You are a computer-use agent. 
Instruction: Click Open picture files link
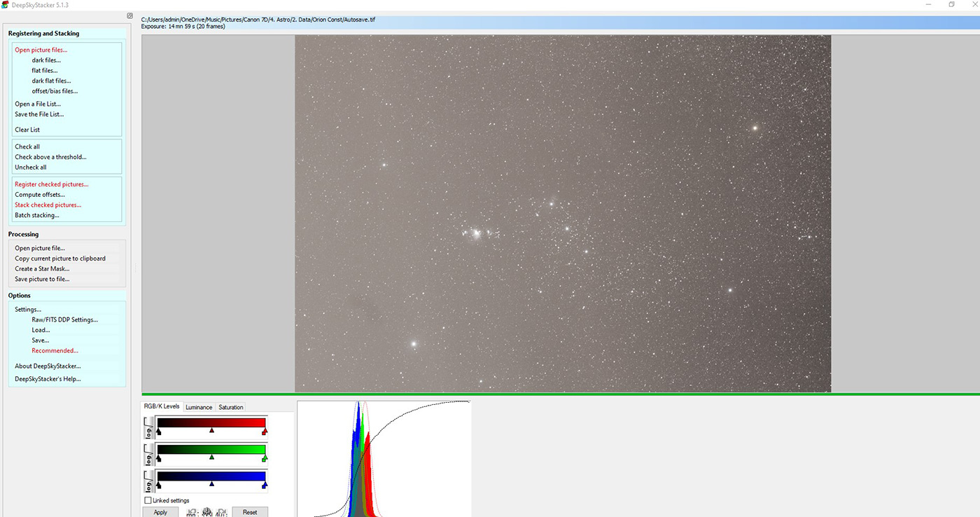[41, 50]
